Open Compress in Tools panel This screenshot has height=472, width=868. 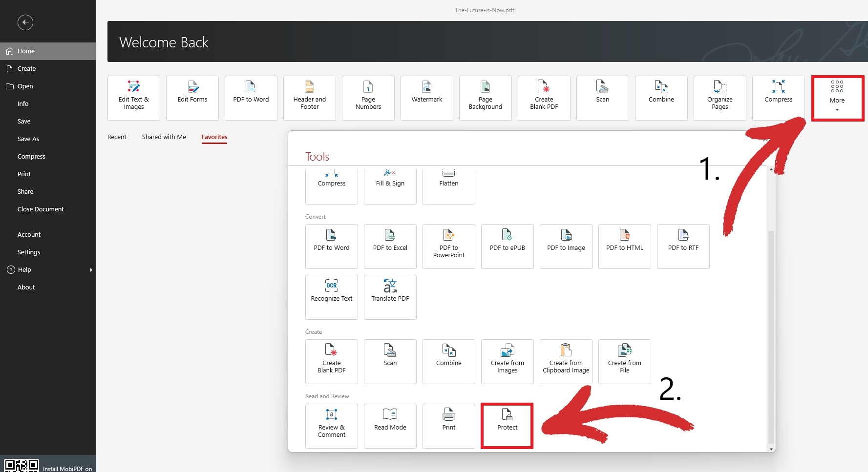[x=332, y=185]
